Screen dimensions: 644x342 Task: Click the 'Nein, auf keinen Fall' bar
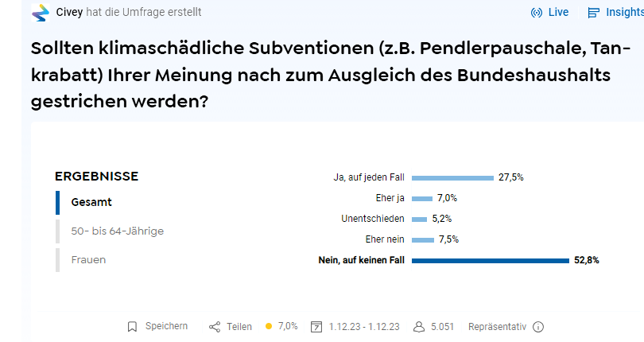click(x=490, y=260)
